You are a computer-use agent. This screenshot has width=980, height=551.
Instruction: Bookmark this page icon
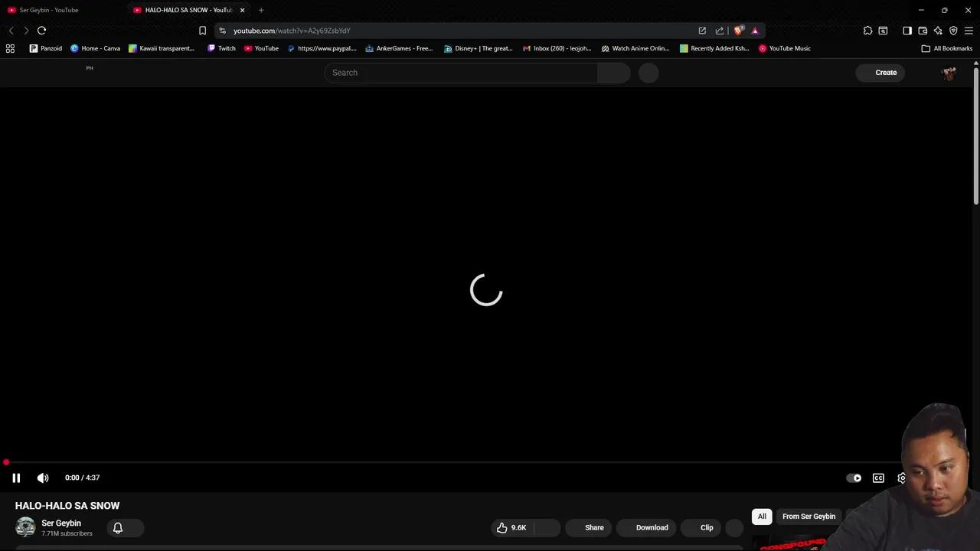(x=202, y=31)
